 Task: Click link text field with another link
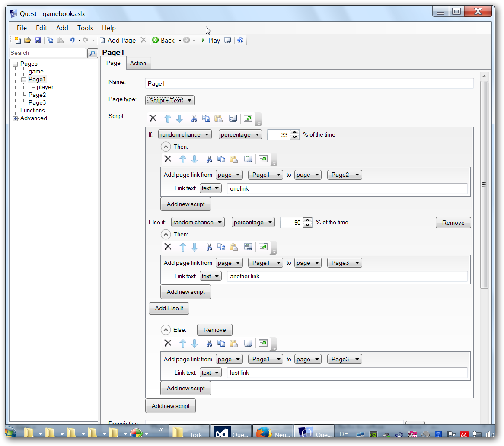coord(347,276)
